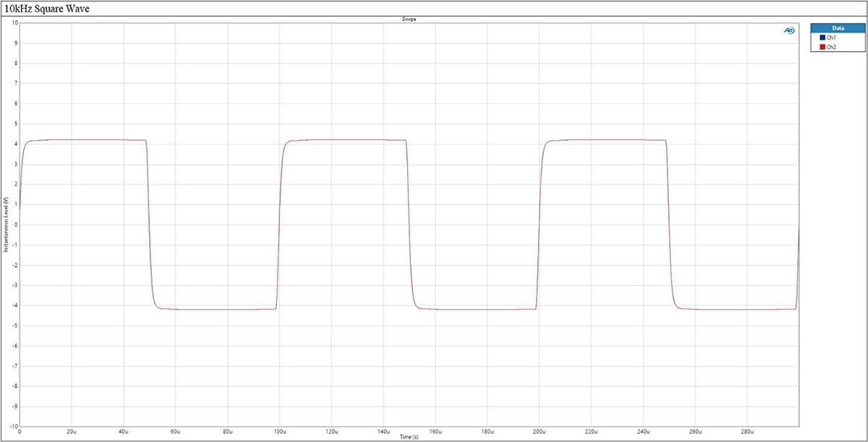Image resolution: width=868 pixels, height=442 pixels.
Task: Click the 160u tick on time axis
Action: 435,432
